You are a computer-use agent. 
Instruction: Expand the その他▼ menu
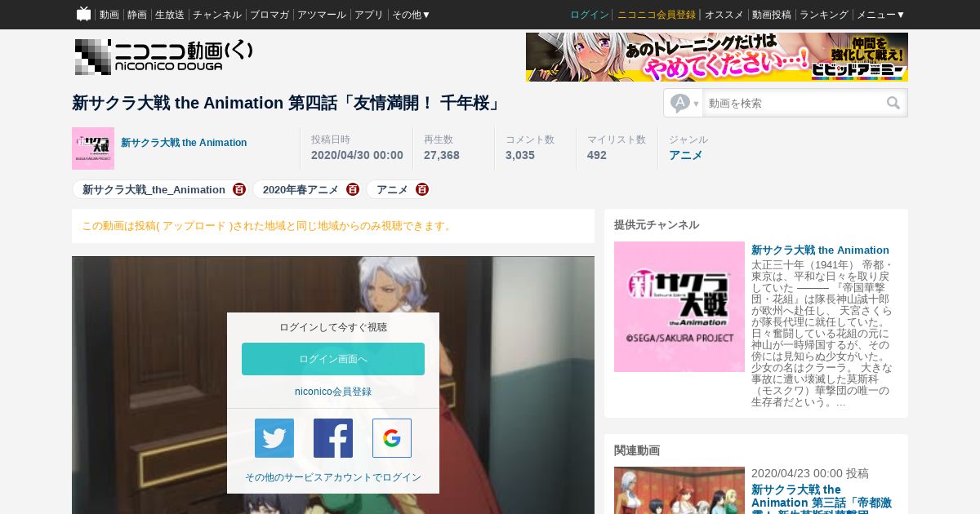pyautogui.click(x=411, y=15)
